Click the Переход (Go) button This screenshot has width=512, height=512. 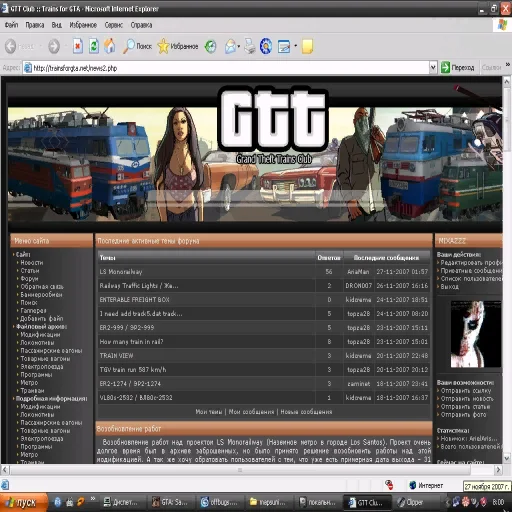pyautogui.click(x=458, y=68)
